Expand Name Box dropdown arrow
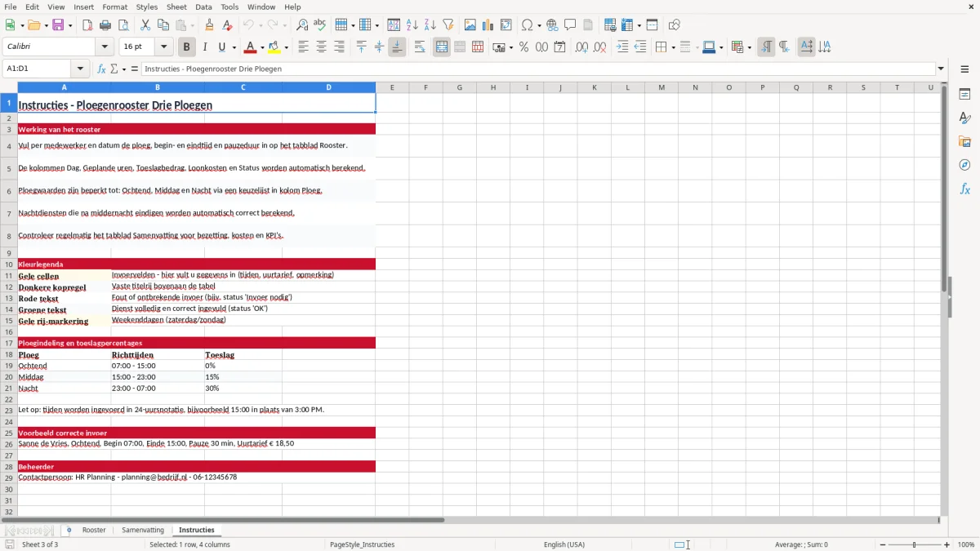980x551 pixels. point(79,69)
